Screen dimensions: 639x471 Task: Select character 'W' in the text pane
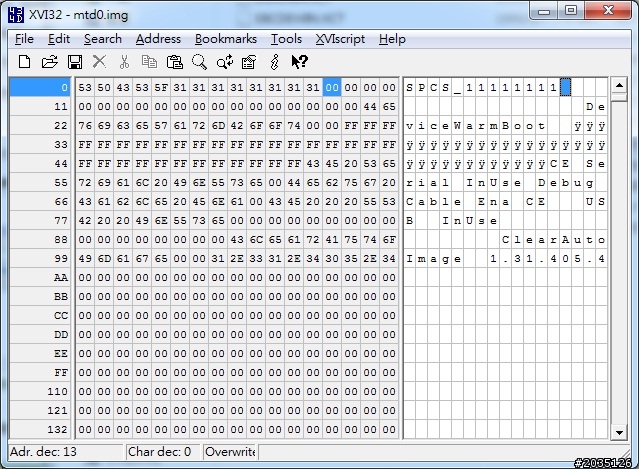[x=458, y=125]
